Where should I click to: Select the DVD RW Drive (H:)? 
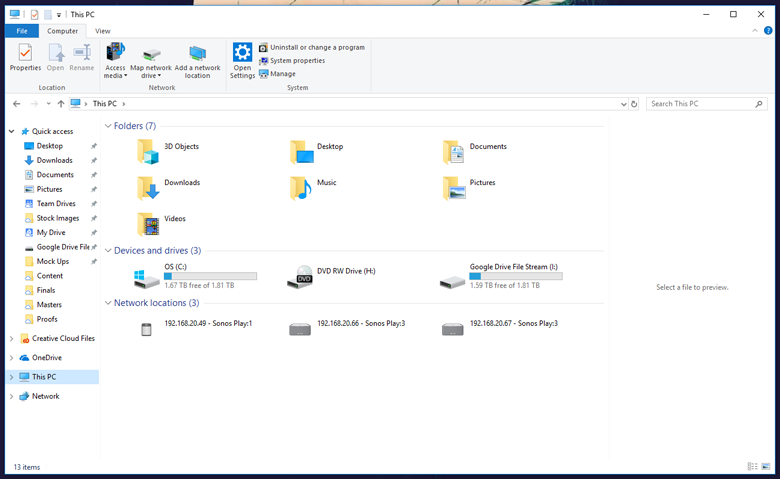(x=300, y=276)
